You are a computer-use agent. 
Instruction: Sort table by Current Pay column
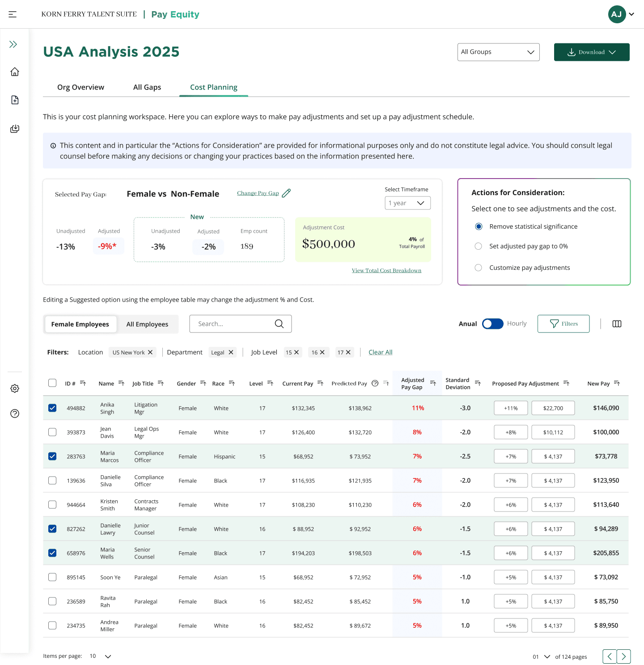[x=320, y=383]
